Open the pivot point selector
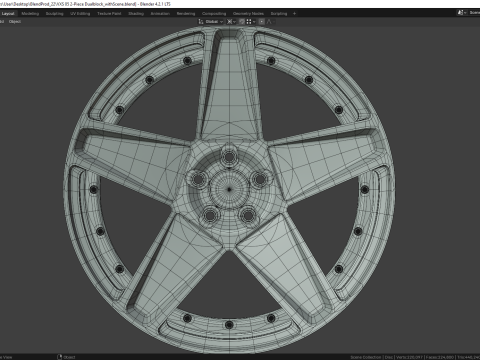 click(231, 22)
